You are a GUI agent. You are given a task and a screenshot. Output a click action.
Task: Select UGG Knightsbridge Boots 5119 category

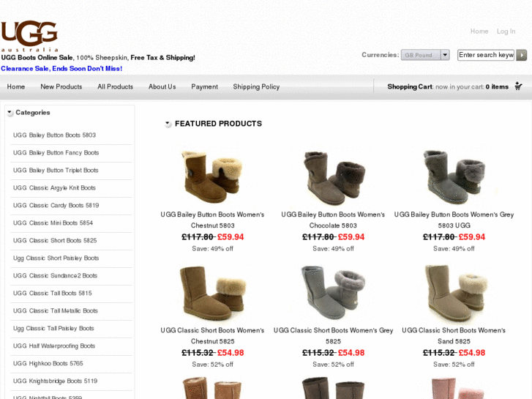pyautogui.click(x=56, y=381)
